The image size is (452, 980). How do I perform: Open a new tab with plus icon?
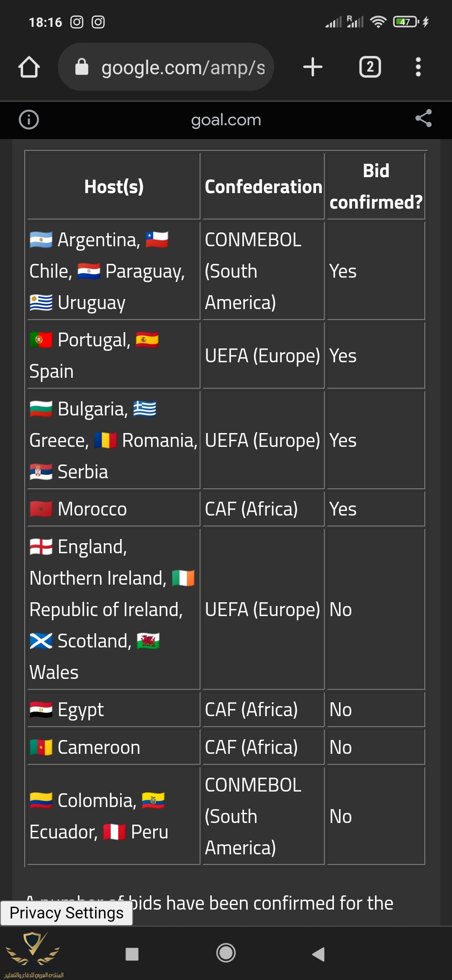tap(313, 67)
